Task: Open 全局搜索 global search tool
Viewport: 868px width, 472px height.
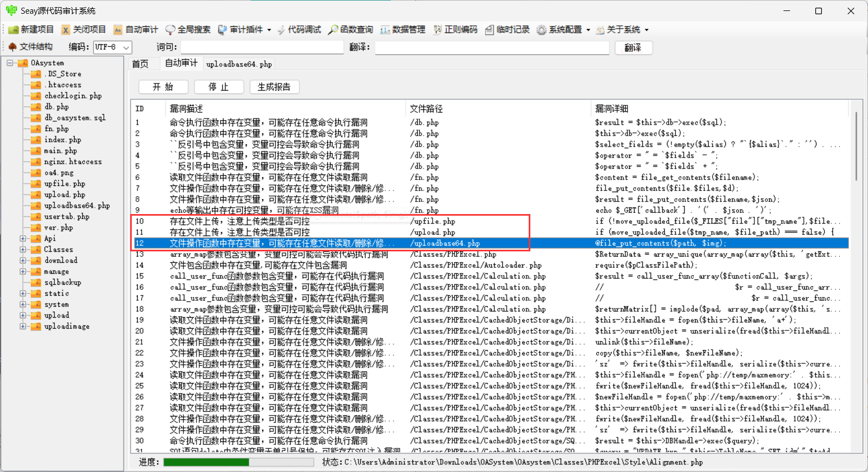Action: click(x=170, y=30)
